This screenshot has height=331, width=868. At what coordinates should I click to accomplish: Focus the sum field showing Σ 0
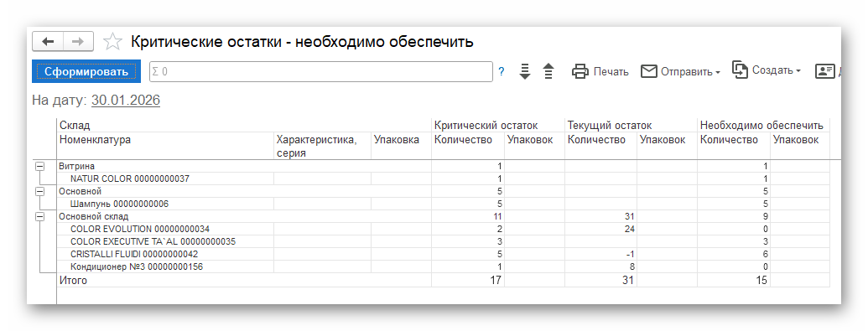pos(321,71)
